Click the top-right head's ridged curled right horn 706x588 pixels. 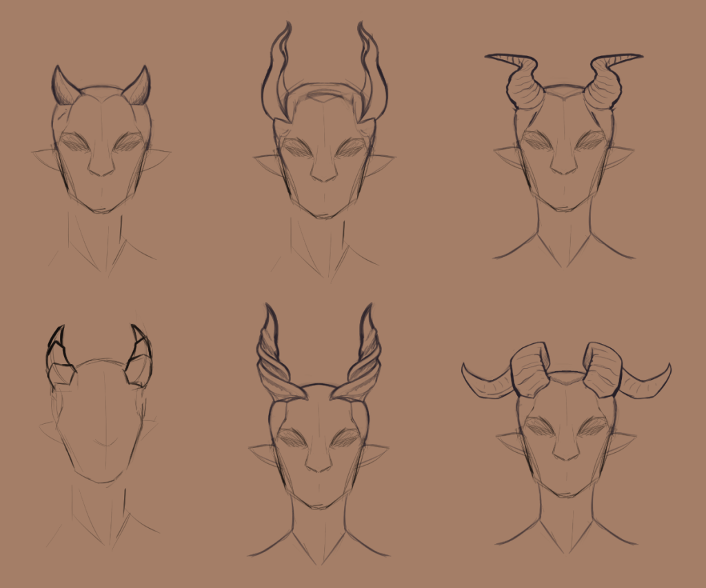coord(605,83)
